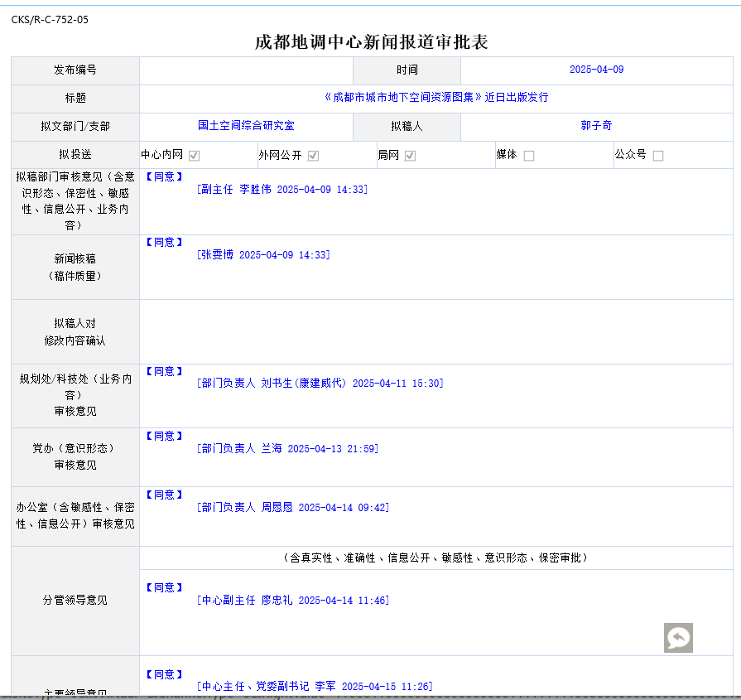Toggle the 中心内网 checkbox
The height and width of the screenshot is (700, 741).
[x=194, y=156]
